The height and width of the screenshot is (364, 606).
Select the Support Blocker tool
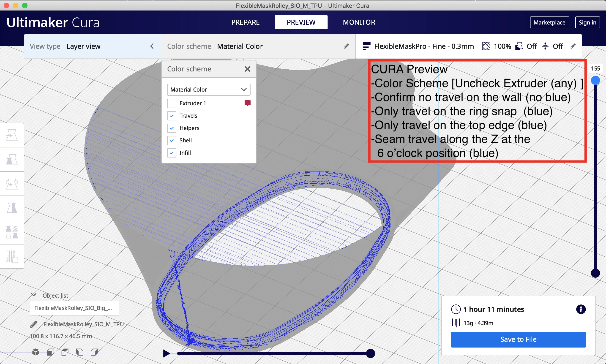coord(12,257)
